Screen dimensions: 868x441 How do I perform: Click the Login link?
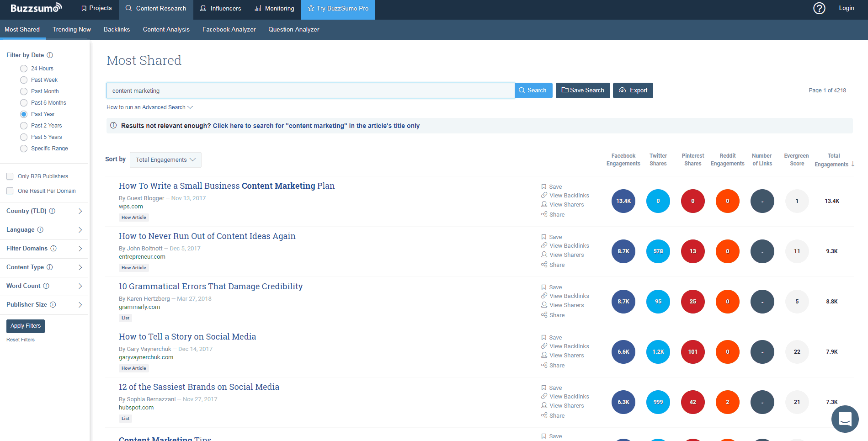pos(847,8)
